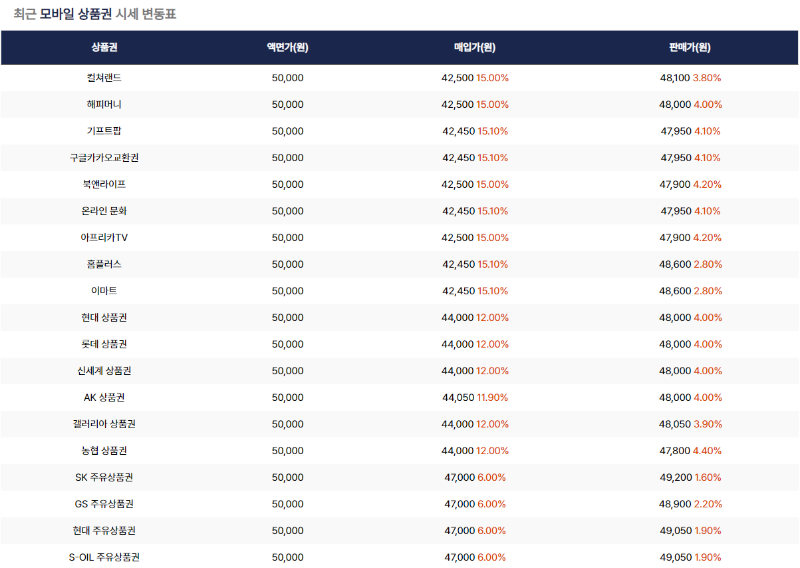The image size is (800, 568).
Task: Click 롯데 상품권 selling price 48,000
Action: (x=674, y=344)
